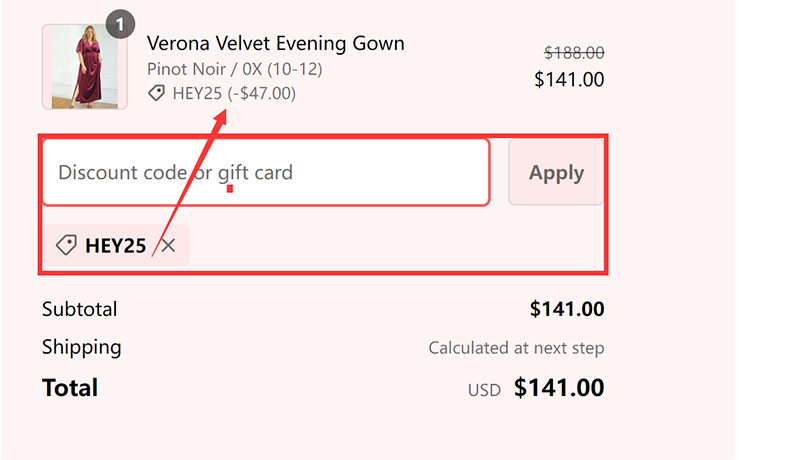Click the Total label
The width and height of the screenshot is (800, 460).
tap(70, 388)
